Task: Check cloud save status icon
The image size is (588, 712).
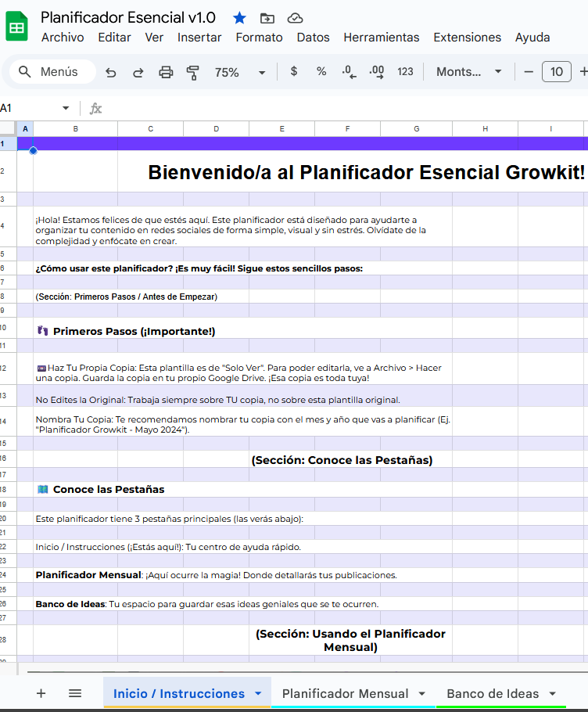Action: [295, 18]
